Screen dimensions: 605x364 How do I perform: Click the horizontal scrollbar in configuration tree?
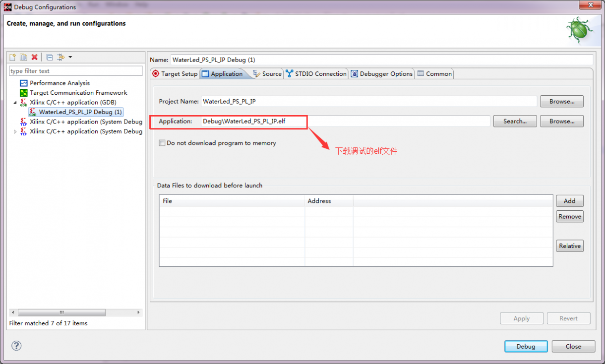click(x=62, y=312)
